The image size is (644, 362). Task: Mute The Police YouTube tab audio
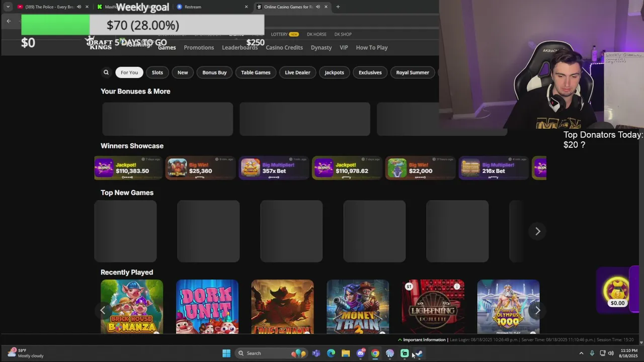pyautogui.click(x=78, y=7)
